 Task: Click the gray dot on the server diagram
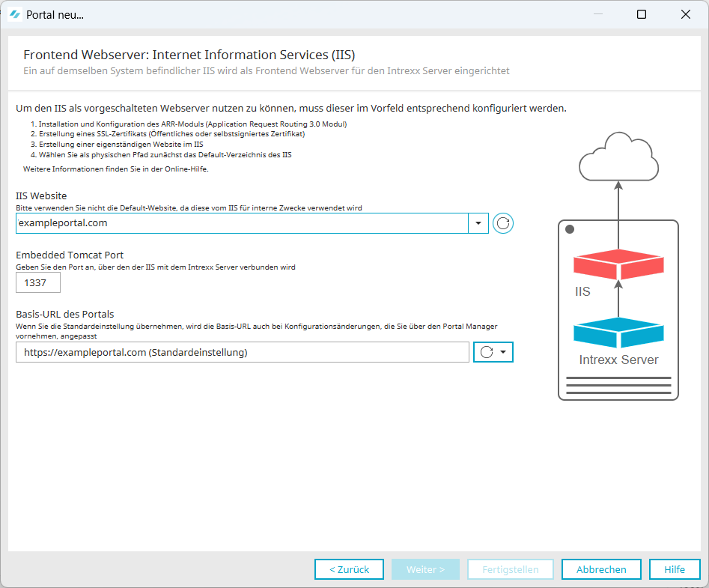click(x=570, y=229)
